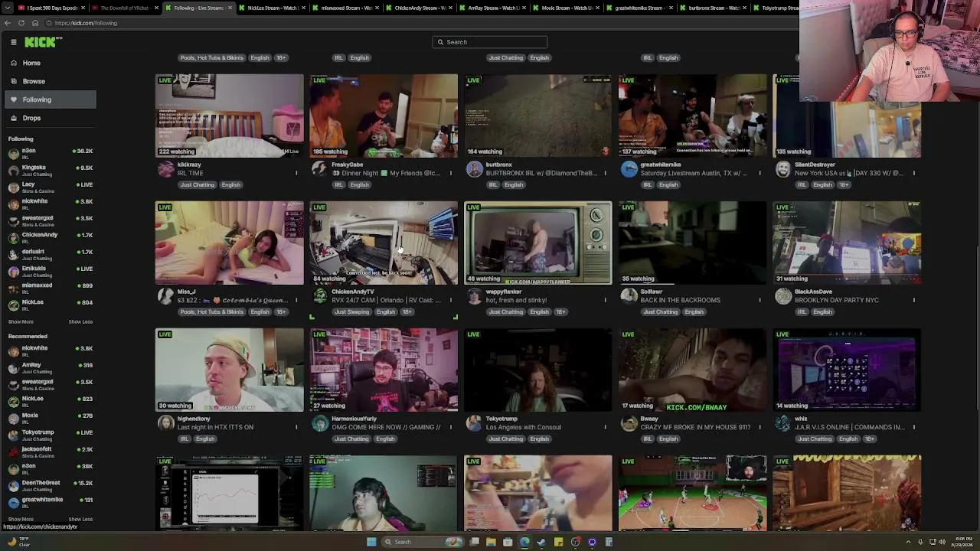This screenshot has width=980, height=551.
Task: Open the Drops page
Action: (51, 118)
